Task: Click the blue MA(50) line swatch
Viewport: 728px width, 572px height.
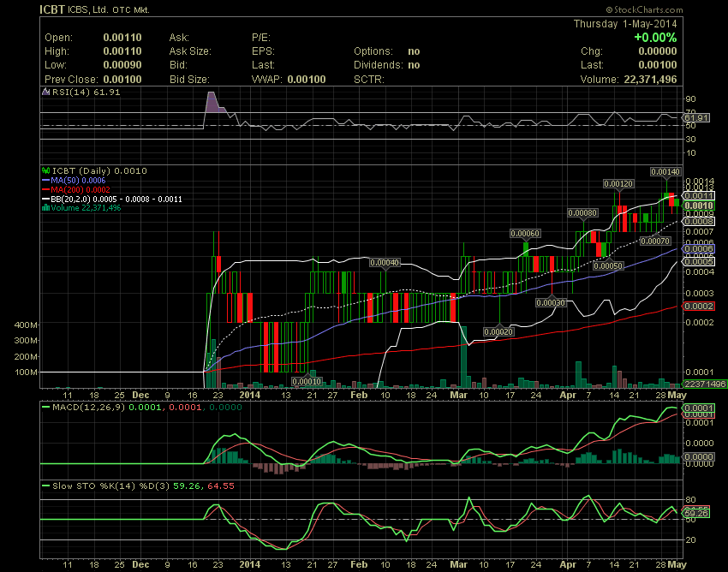Action: click(45, 180)
